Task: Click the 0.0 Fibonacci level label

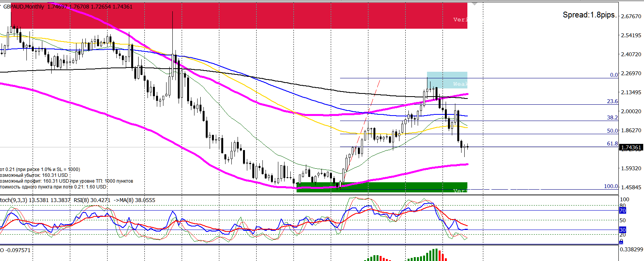Action: tap(614, 75)
